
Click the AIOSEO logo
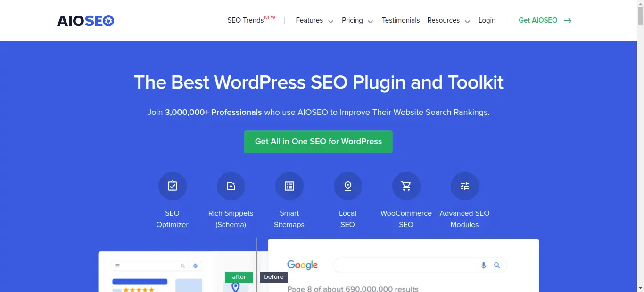(x=85, y=21)
